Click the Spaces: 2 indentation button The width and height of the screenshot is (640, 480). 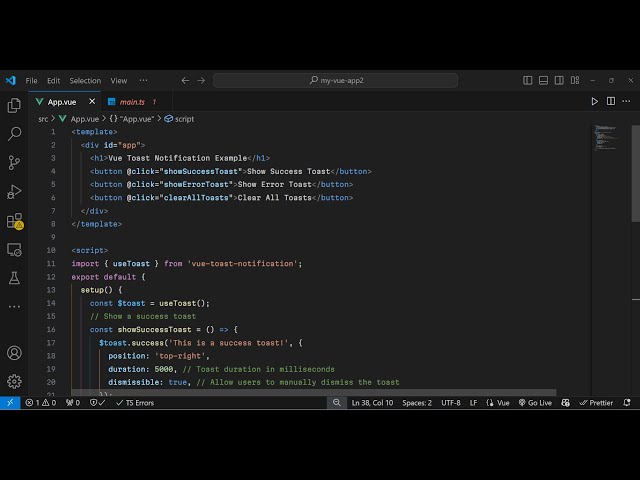click(417, 403)
